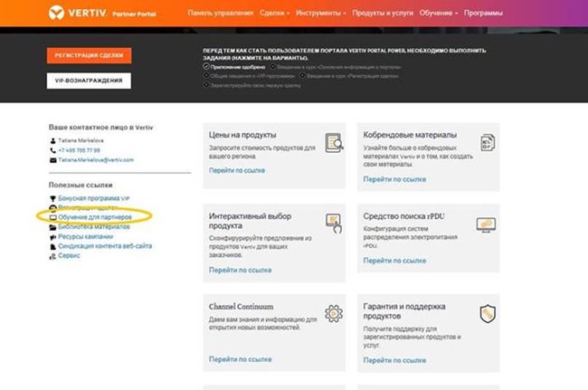Screen dimensions: 588x390
Task: Click the envelope icon next to the email address
Action: click(52, 160)
